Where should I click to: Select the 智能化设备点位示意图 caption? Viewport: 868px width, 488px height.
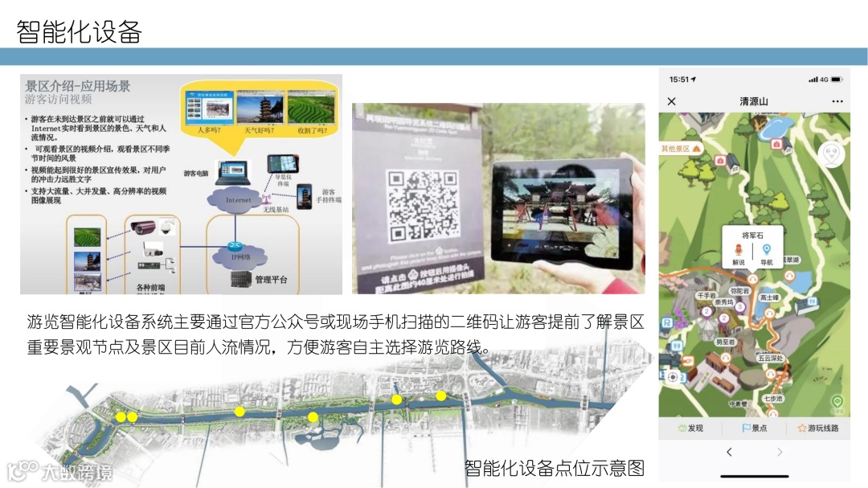tap(555, 468)
